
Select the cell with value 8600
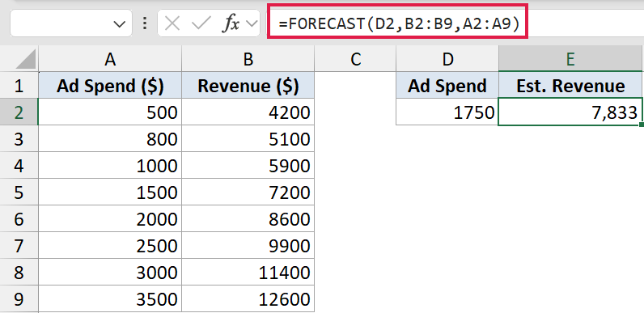click(248, 219)
